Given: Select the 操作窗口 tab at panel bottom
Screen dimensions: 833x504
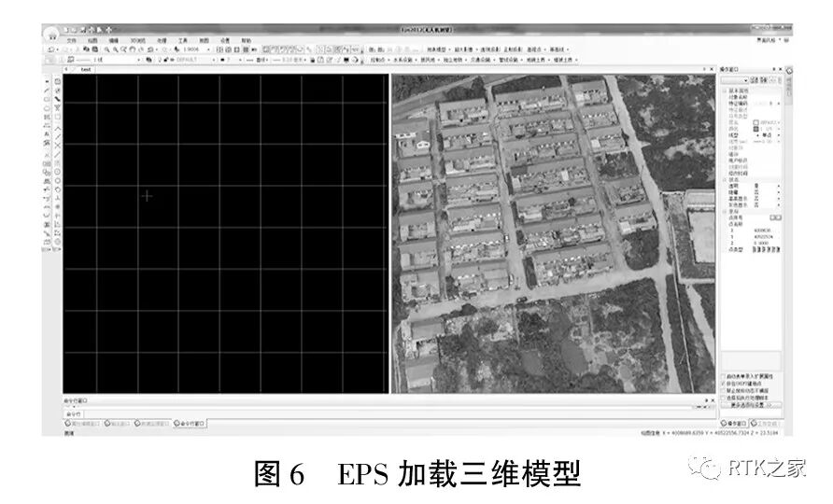Looking at the screenshot, I should (734, 424).
